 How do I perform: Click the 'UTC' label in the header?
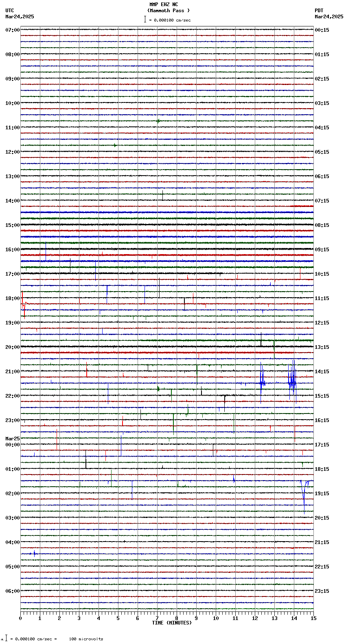(x=10, y=11)
